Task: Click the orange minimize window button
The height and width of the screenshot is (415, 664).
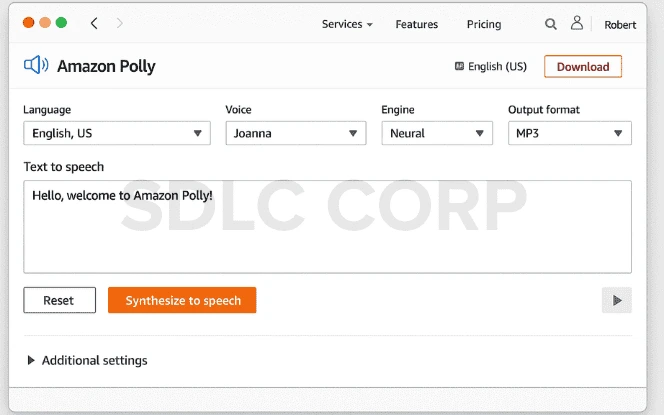Action: pos(45,22)
